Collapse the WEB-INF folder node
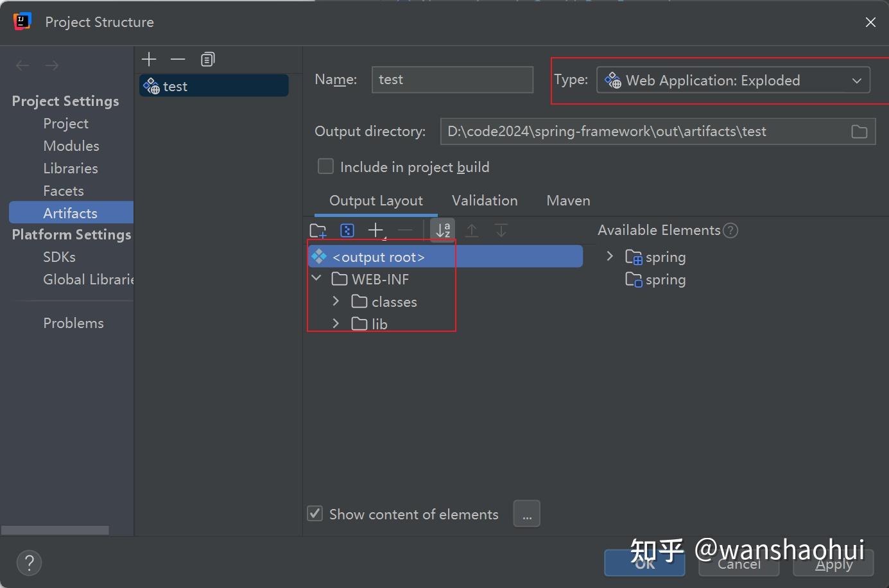Viewport: 889px width, 588px height. 315,279
